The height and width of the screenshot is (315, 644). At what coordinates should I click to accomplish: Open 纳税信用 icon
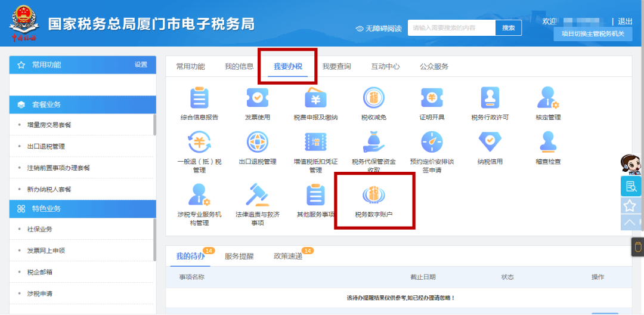490,142
